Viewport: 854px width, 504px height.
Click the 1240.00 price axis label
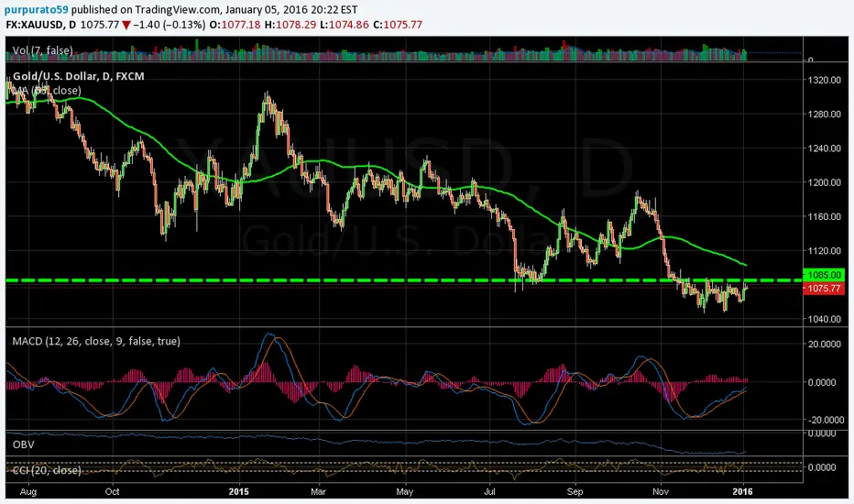pos(825,148)
